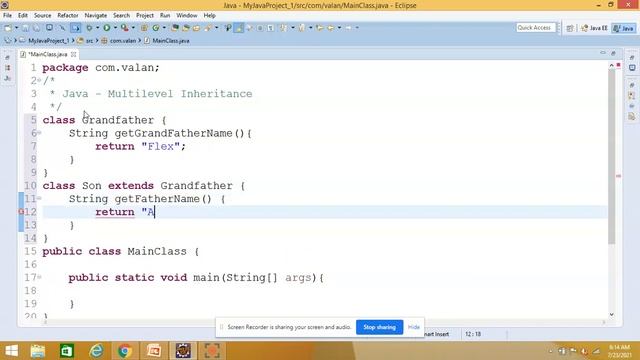640x360 pixels.
Task: Click the Previous Annotation icon
Action: coord(301,28)
